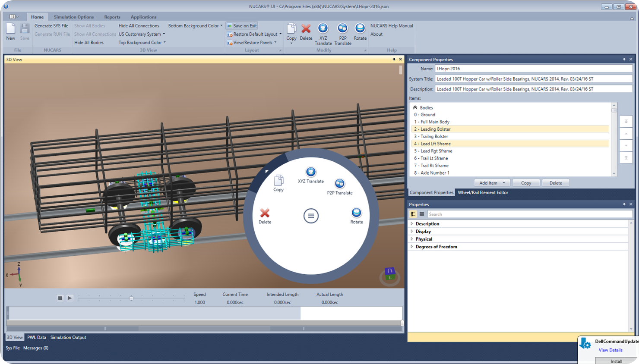The height and width of the screenshot is (364, 639).
Task: Click the radial menu center hamburger button
Action: point(311,216)
